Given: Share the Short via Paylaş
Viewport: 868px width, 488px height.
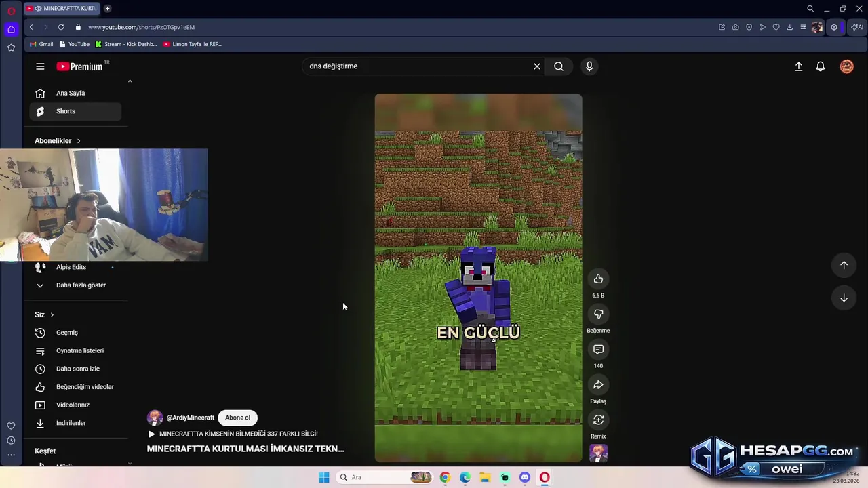Looking at the screenshot, I should pos(598,384).
